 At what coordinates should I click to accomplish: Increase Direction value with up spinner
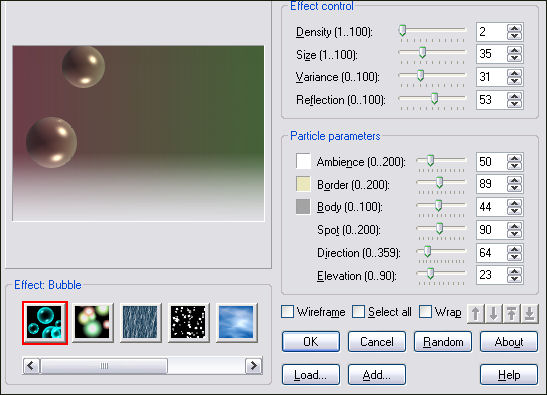[515, 249]
